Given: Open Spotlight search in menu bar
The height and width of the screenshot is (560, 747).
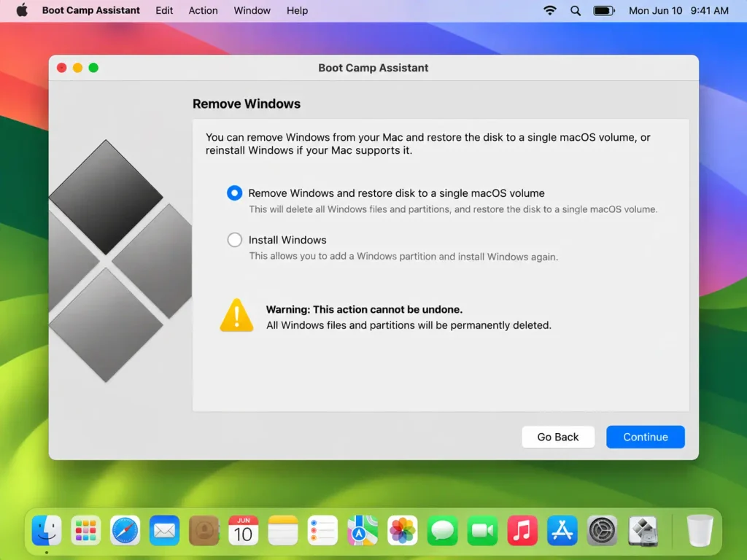Looking at the screenshot, I should point(576,10).
